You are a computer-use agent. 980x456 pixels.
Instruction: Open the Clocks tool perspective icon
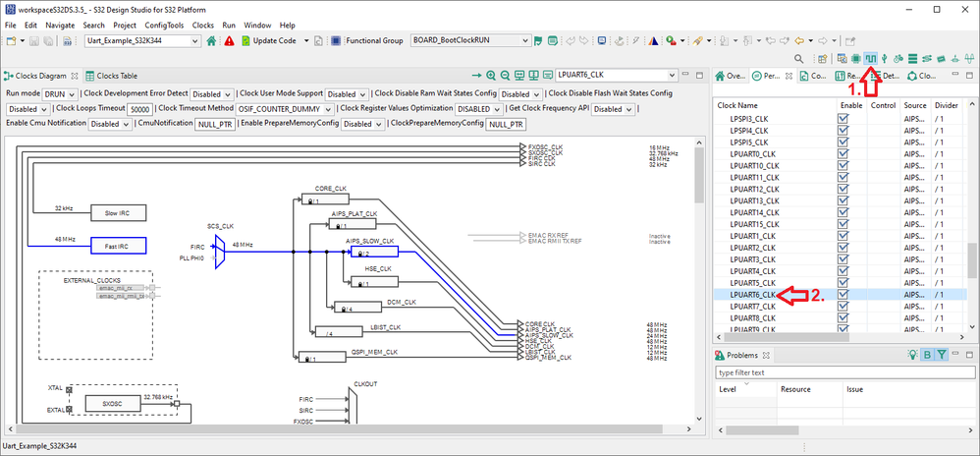870,58
